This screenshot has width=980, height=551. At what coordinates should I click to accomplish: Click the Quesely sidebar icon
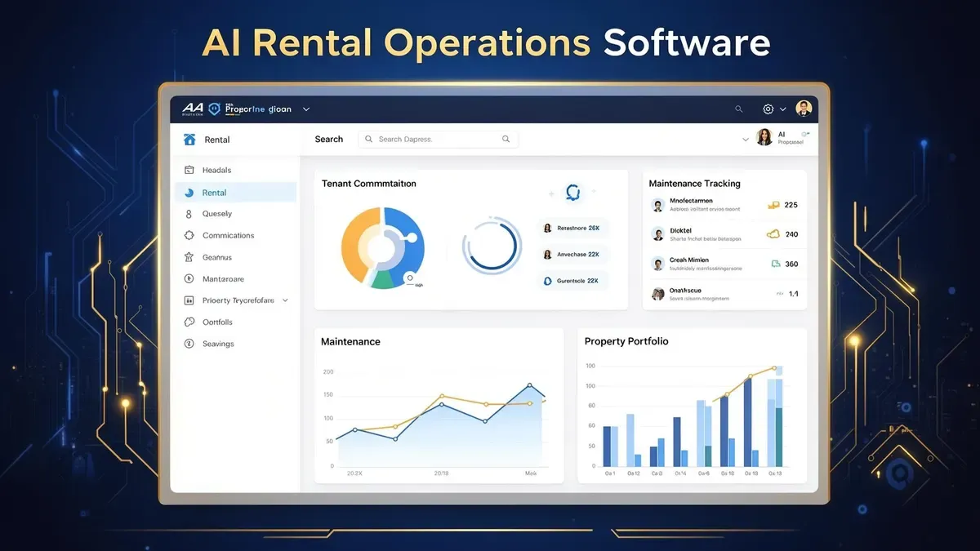click(x=188, y=214)
